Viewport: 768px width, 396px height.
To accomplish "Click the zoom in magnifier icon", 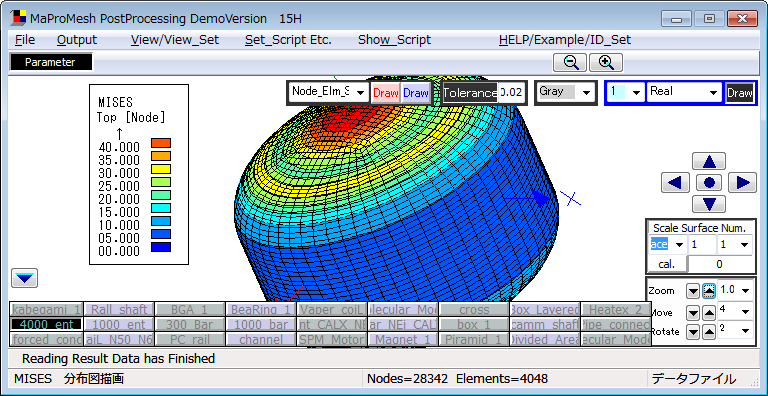I will [x=606, y=62].
